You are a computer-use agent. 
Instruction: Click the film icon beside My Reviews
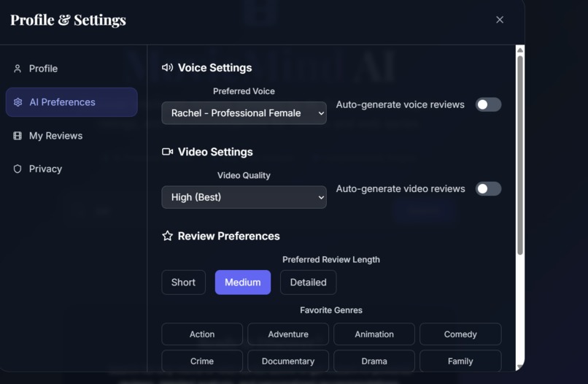[18, 136]
